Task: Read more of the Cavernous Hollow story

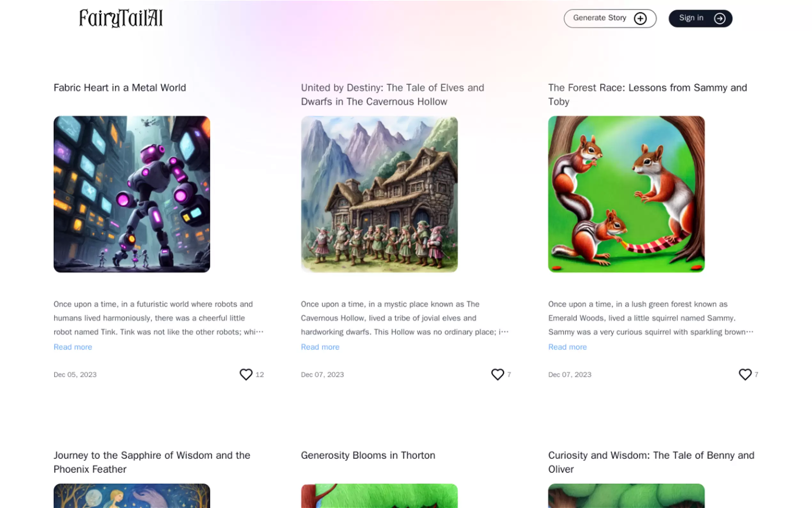Action: [320, 347]
